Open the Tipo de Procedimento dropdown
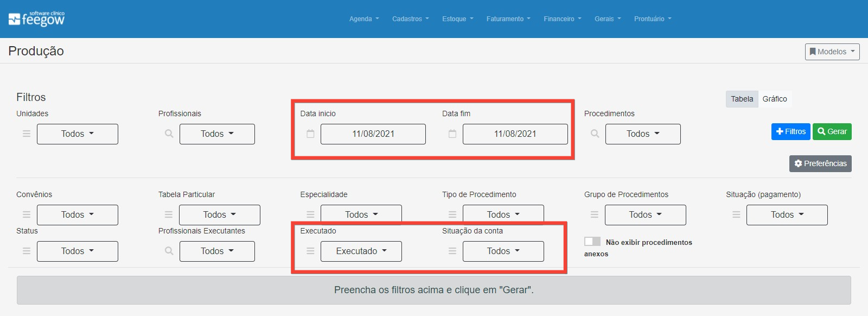The width and height of the screenshot is (868, 316). tap(503, 215)
